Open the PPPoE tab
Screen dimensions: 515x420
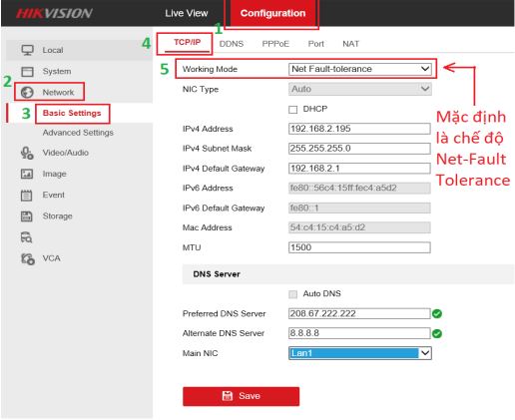(x=275, y=44)
